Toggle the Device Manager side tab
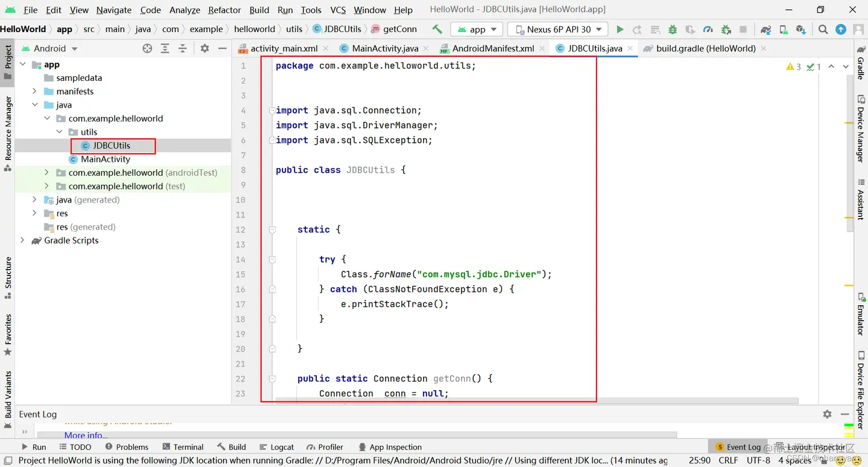 tap(861, 129)
